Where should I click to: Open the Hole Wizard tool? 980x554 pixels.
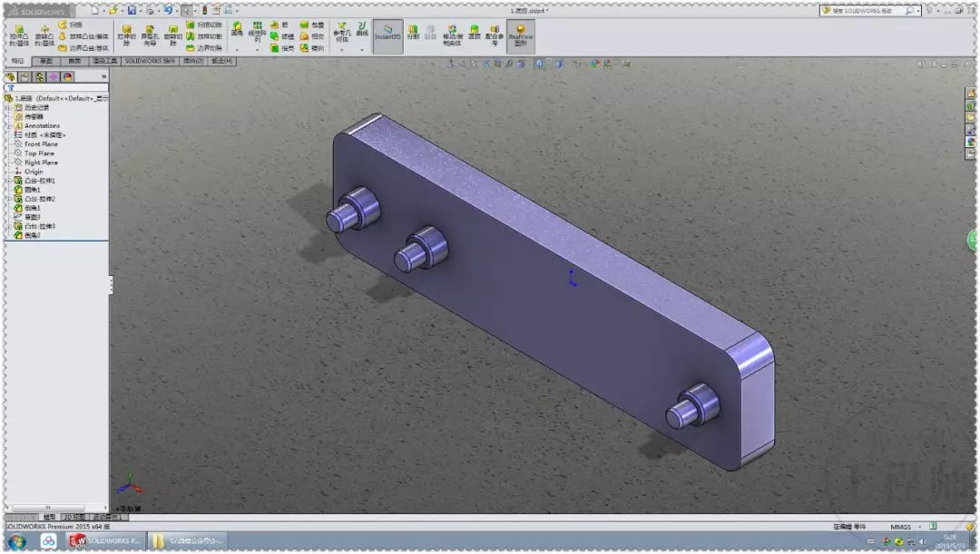coord(150,35)
